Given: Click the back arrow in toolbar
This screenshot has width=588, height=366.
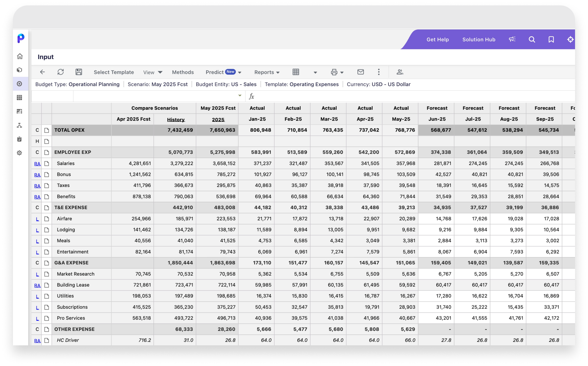Looking at the screenshot, I should coord(42,72).
